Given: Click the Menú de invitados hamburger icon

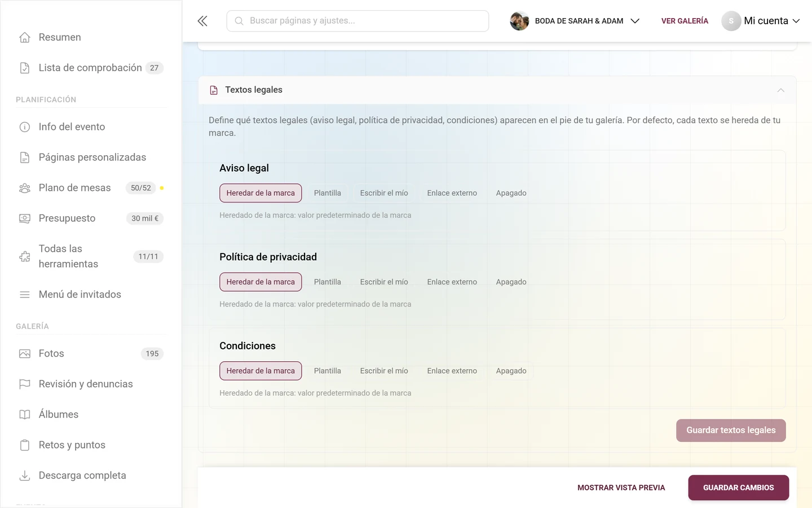Looking at the screenshot, I should coord(25,295).
